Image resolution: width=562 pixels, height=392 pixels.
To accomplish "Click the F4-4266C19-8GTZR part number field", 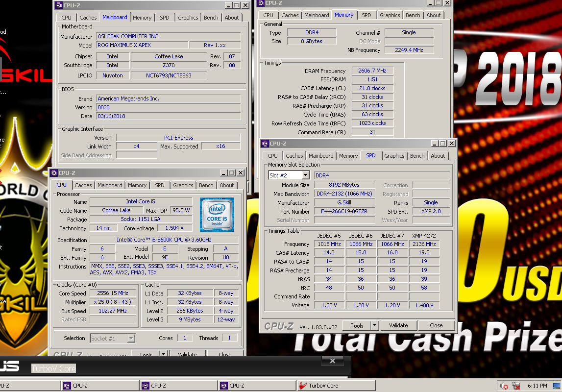I will click(x=344, y=211).
